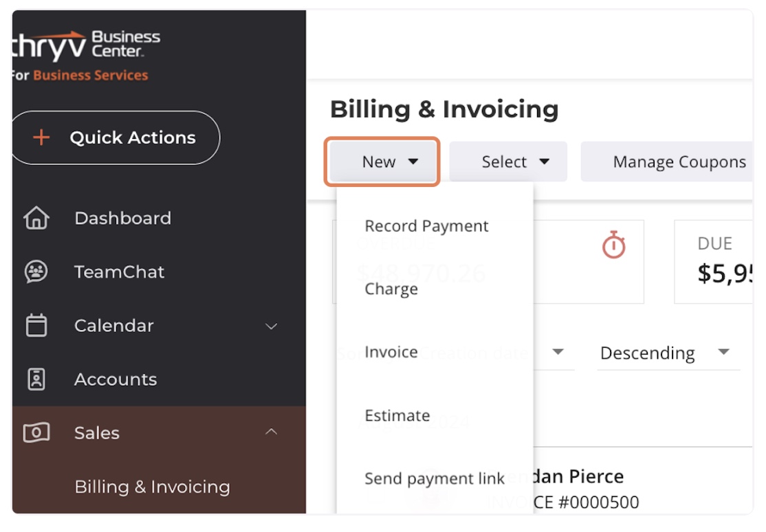Click the Dashboard home icon
This screenshot has width=766, height=532.
click(x=36, y=218)
